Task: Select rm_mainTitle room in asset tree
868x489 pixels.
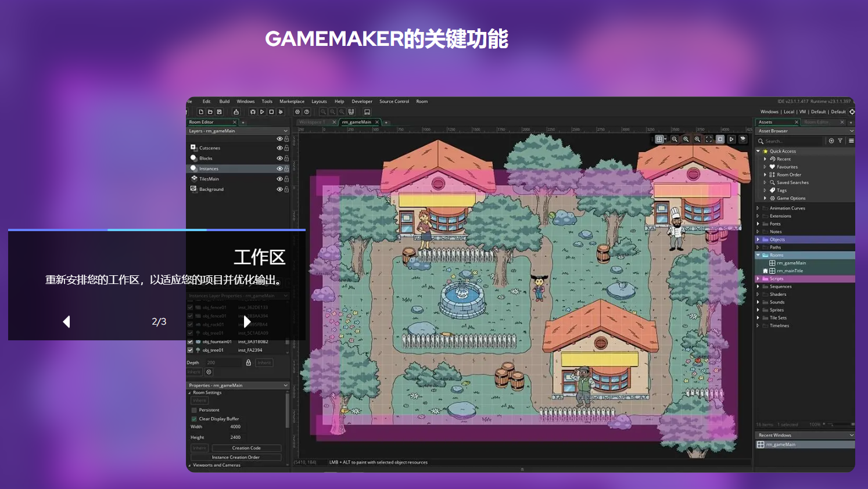Action: (x=790, y=271)
